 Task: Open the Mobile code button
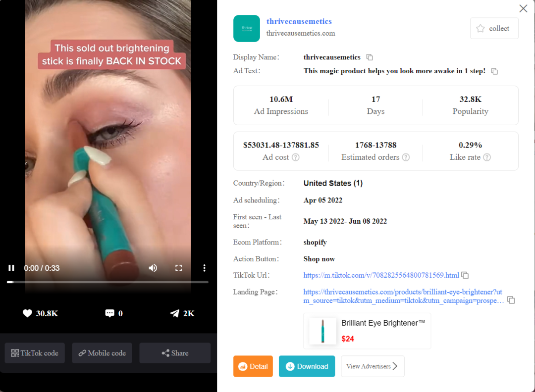tap(102, 353)
